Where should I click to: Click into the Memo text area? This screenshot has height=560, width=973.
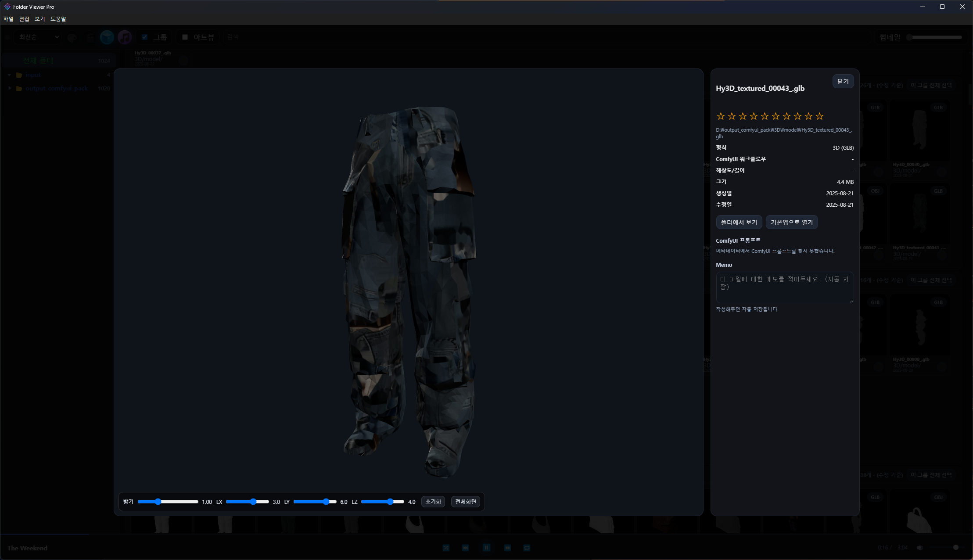point(784,287)
